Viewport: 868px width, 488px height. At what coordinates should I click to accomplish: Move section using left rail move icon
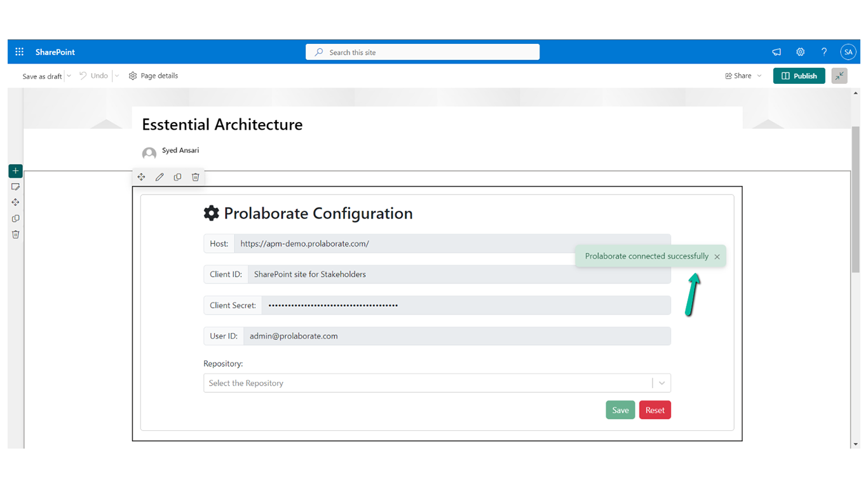(15, 202)
